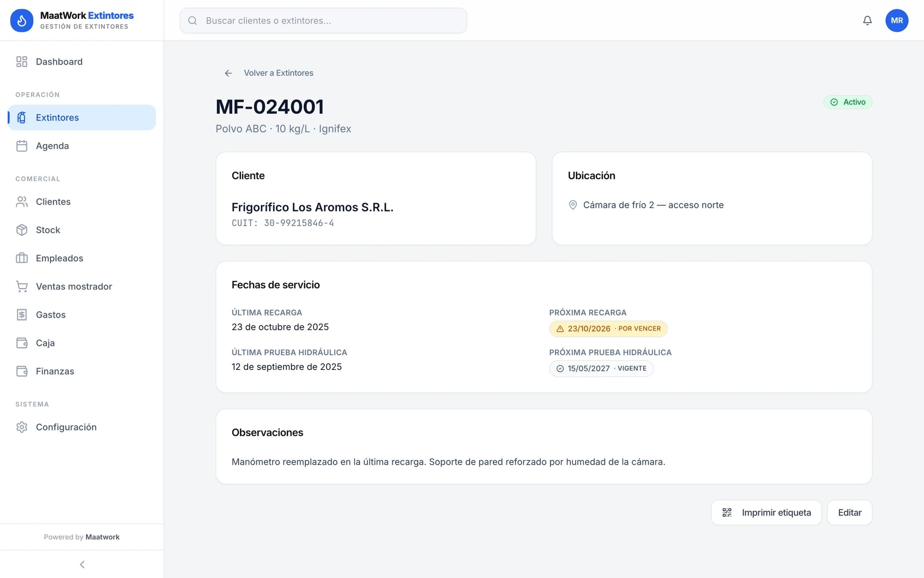Screen dimensions: 924x578
Task: Click the 23 de octubre de 2025 date
Action: (x=280, y=327)
